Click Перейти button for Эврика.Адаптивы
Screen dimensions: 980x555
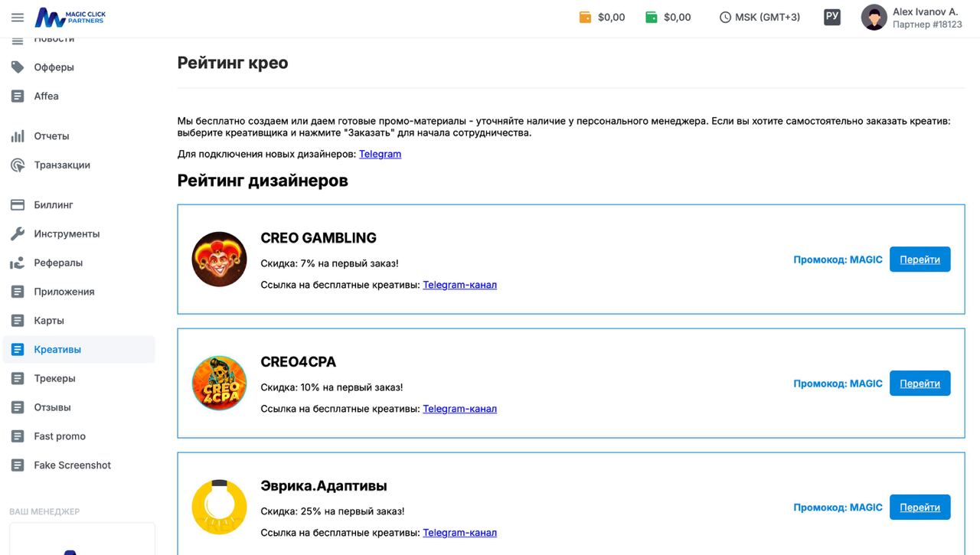coord(920,508)
